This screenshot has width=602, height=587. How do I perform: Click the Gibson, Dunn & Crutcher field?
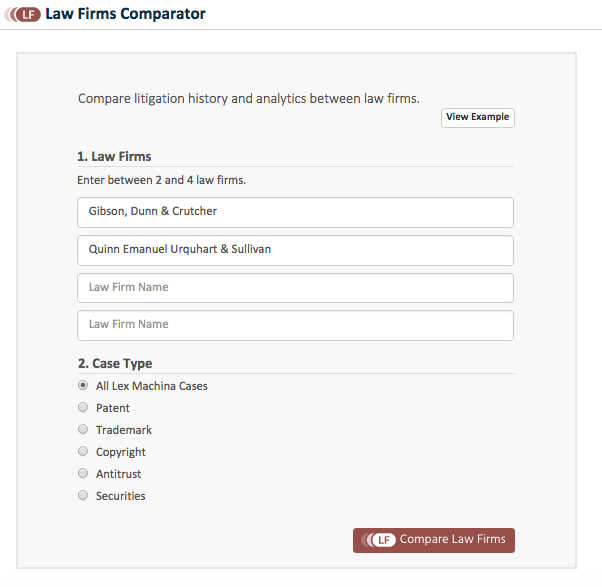pyautogui.click(x=295, y=212)
